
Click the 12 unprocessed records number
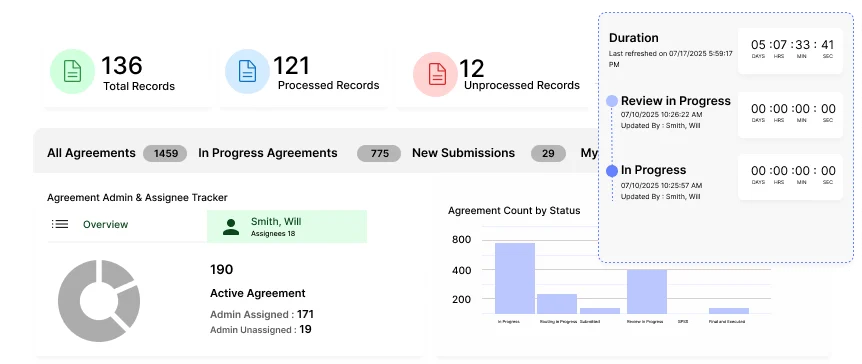click(472, 69)
